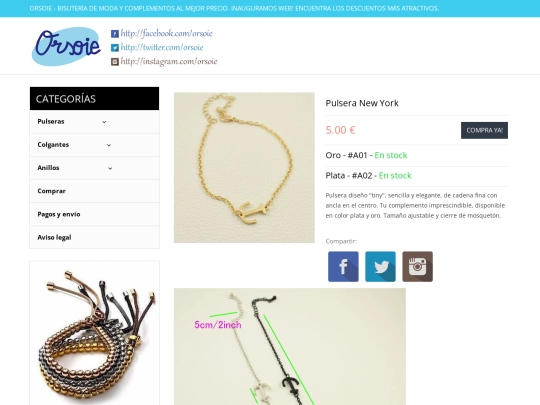Click the beaded bracelets sidebar image

point(94,333)
